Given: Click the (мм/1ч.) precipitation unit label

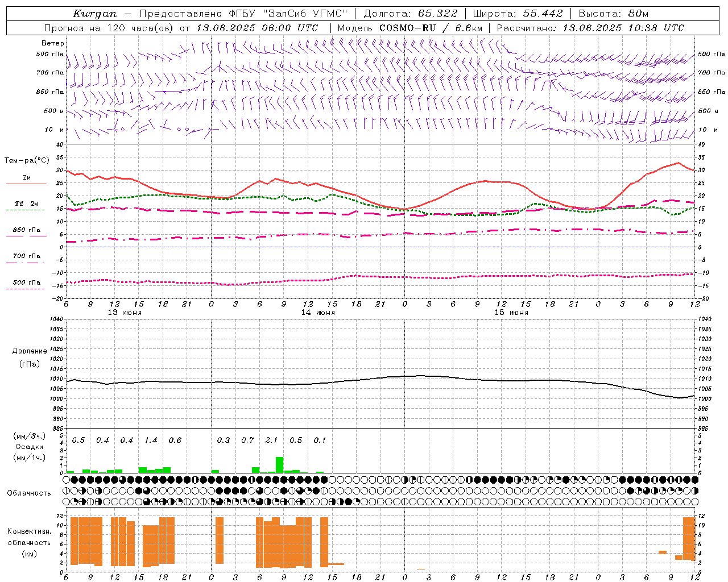Looking at the screenshot, I should click(x=30, y=458).
